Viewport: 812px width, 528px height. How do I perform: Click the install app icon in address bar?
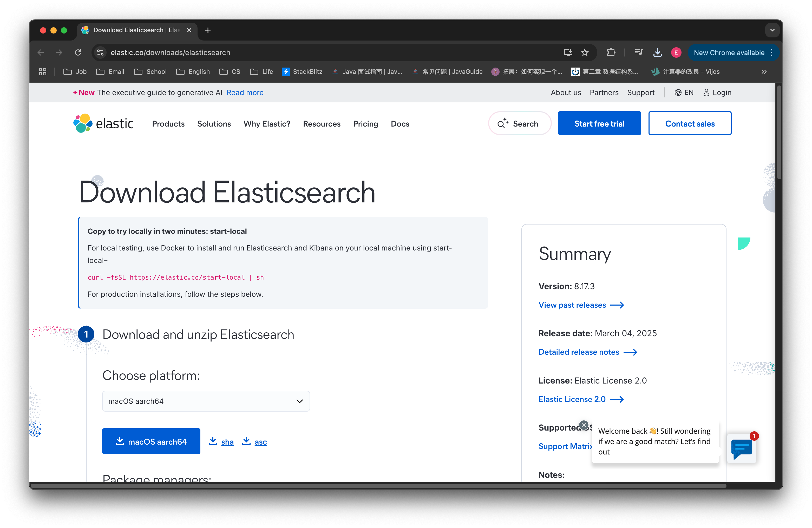tap(568, 52)
